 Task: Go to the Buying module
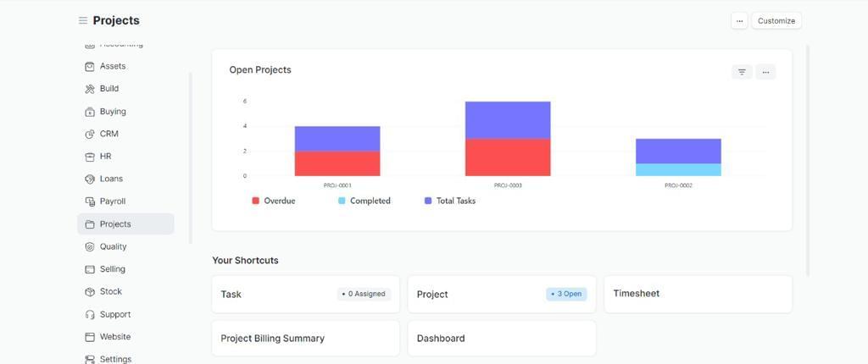click(125, 112)
